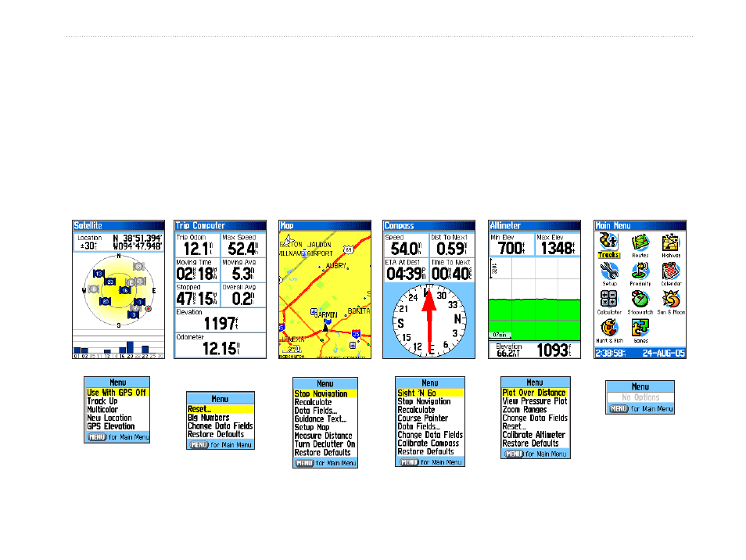Choose Reset... in Trip Computer menu
The height and width of the screenshot is (560, 746).
click(221, 409)
